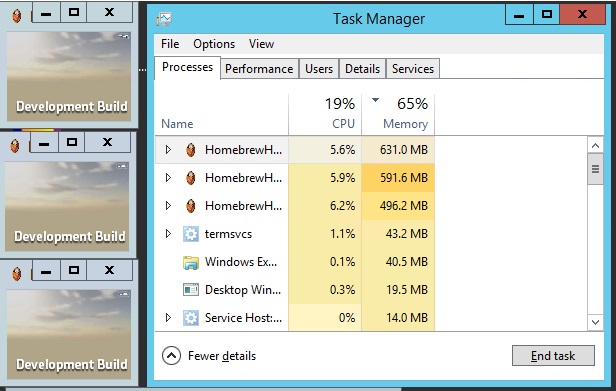This screenshot has height=391, width=616.
Task: Click the process list scroll down arrow
Action: pos(595,322)
